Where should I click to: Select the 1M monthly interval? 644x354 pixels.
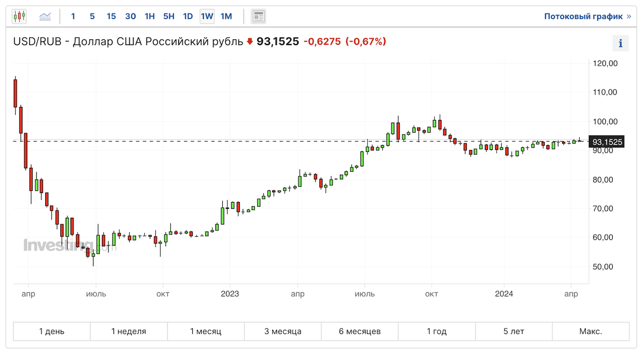coord(226,16)
